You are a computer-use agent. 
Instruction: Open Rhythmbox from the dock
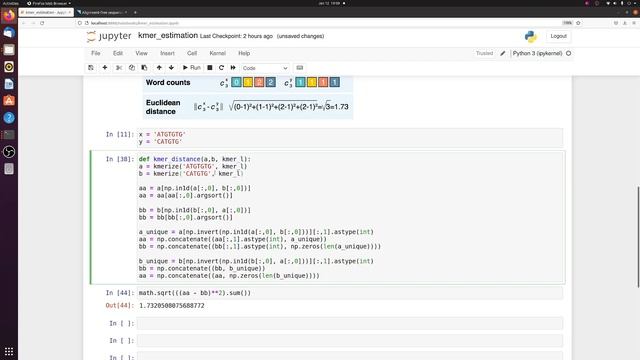(9, 67)
